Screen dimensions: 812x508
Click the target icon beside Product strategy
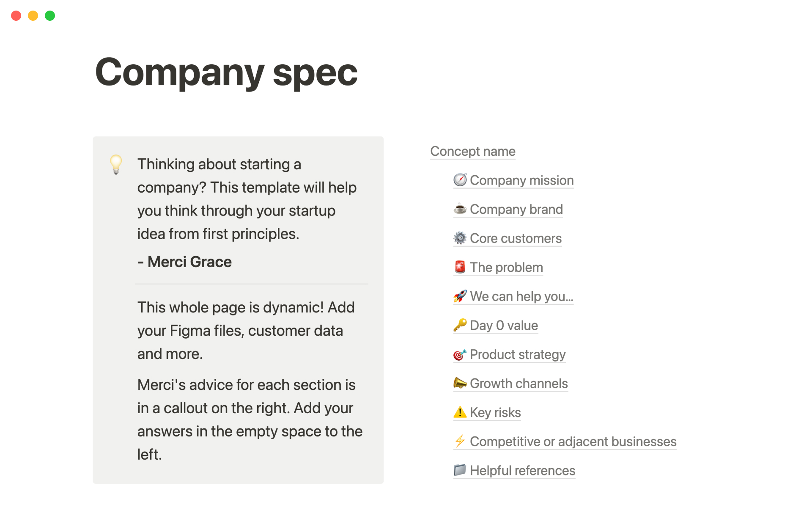click(x=460, y=354)
